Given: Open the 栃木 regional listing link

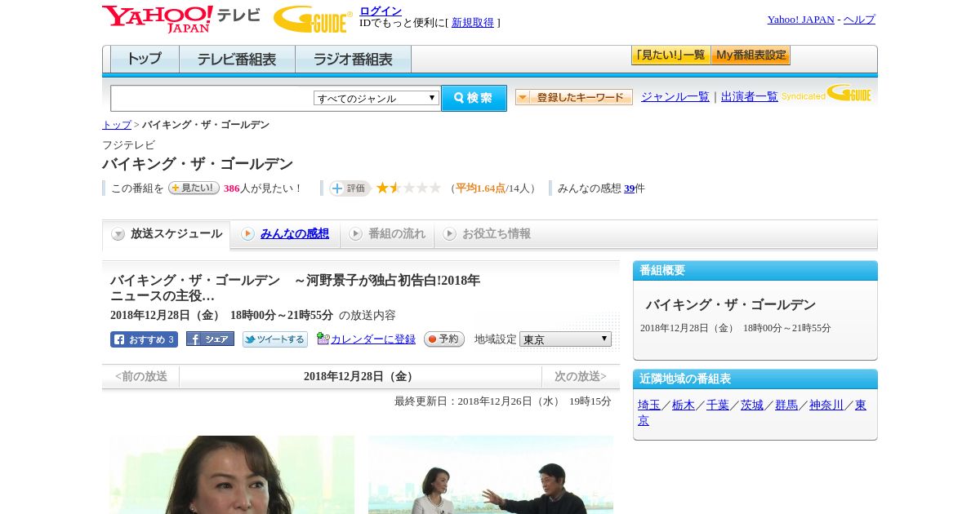Looking at the screenshot, I should (x=684, y=405).
